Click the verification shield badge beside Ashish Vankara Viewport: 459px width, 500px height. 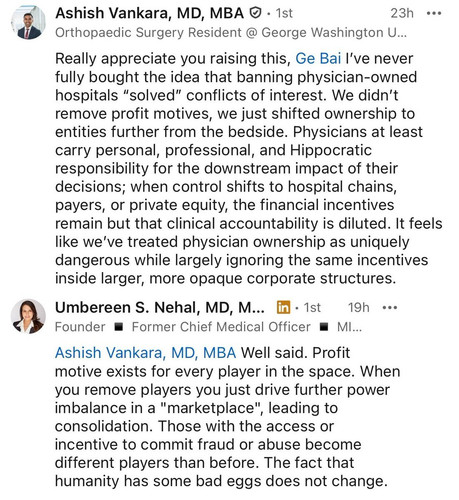coord(255,13)
